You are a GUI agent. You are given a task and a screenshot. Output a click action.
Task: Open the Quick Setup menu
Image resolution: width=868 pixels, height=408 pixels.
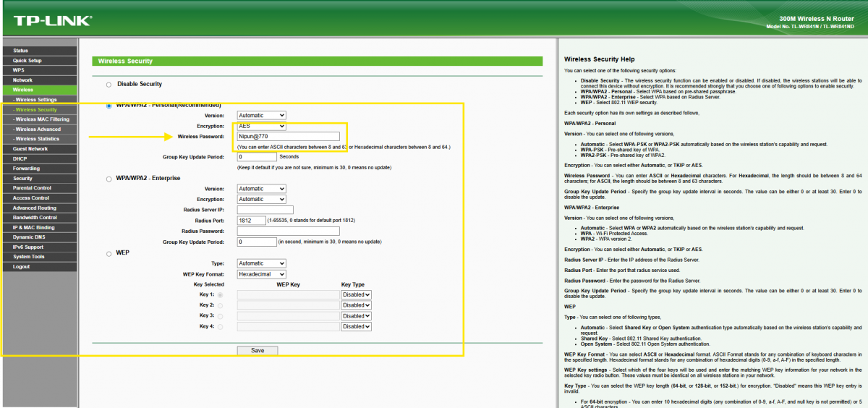point(38,60)
